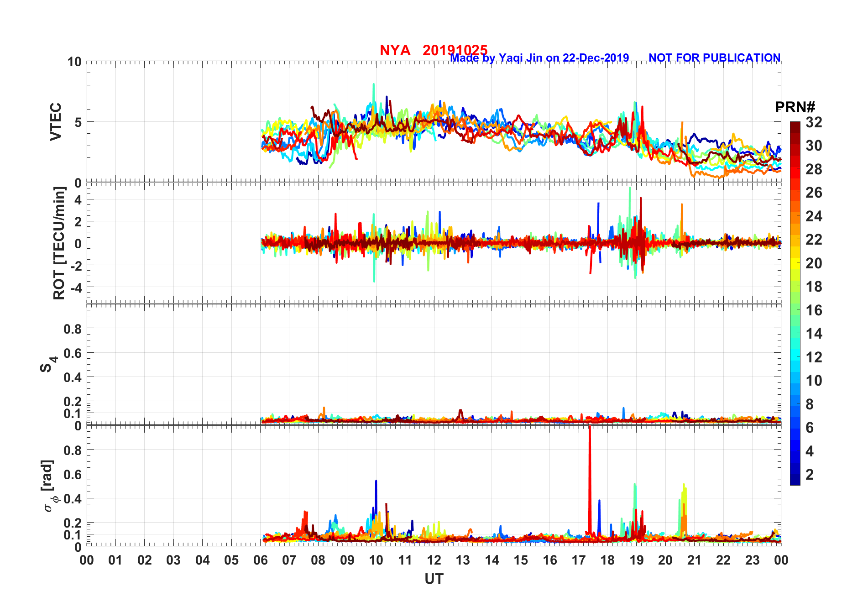Image resolution: width=868 pixels, height=607 pixels.
Task: Click the x-axis tick label '23'
Action: pos(752,560)
